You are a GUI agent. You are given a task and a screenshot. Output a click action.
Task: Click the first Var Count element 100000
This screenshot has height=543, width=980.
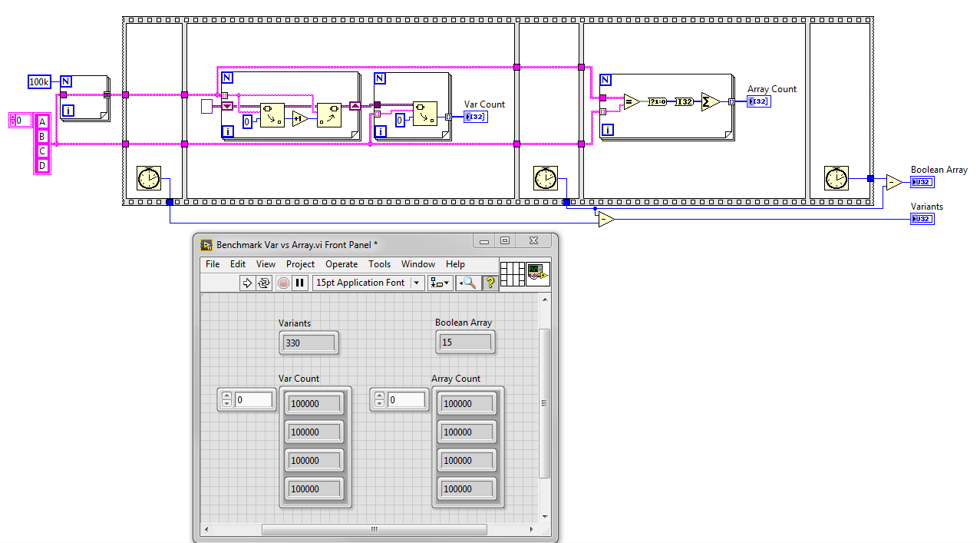(x=315, y=403)
